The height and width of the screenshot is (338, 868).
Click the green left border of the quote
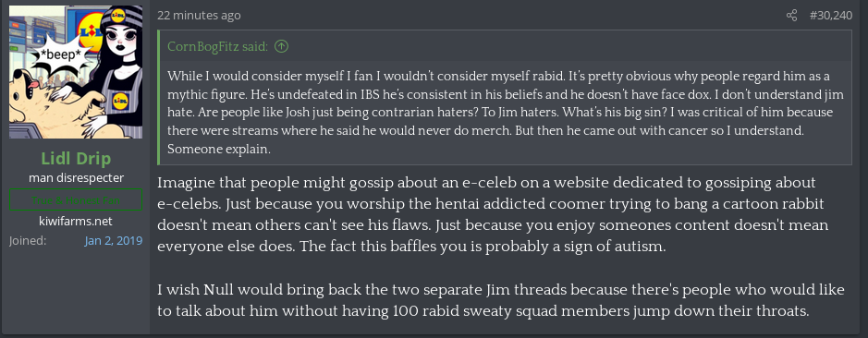pyautogui.click(x=159, y=97)
